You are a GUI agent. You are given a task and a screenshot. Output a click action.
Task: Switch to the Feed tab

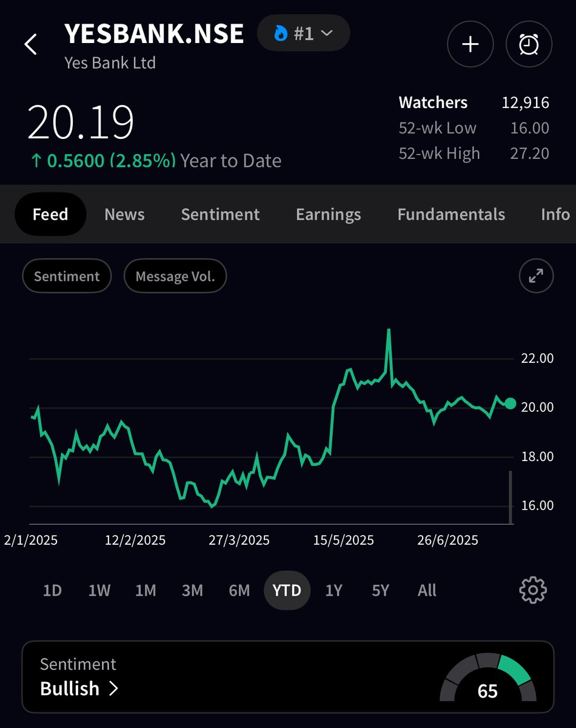[x=50, y=214]
